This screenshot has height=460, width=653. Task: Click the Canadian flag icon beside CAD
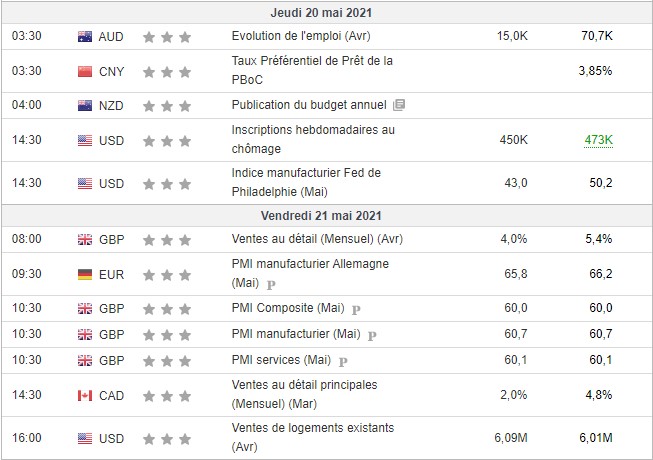(x=84, y=395)
